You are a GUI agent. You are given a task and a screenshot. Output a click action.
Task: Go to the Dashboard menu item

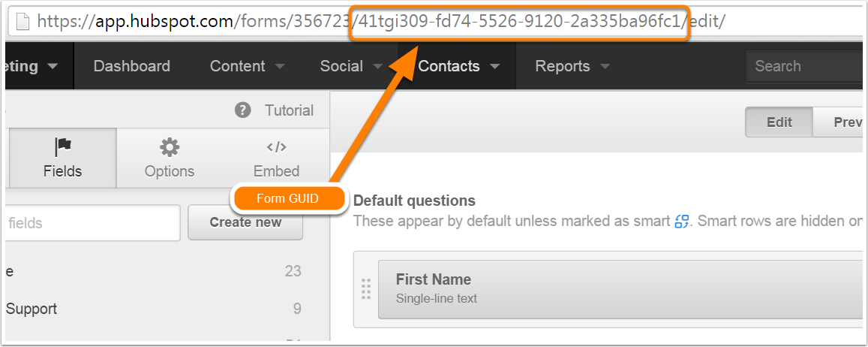click(x=132, y=66)
